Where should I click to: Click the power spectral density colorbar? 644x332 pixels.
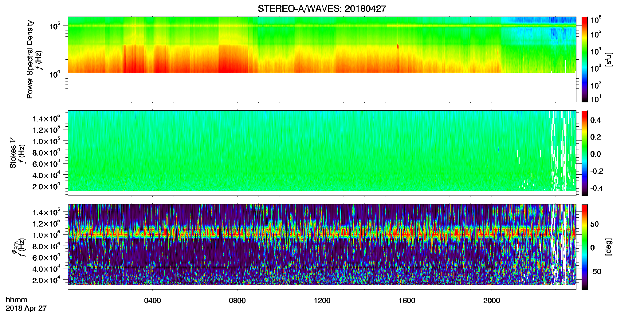tap(585, 59)
